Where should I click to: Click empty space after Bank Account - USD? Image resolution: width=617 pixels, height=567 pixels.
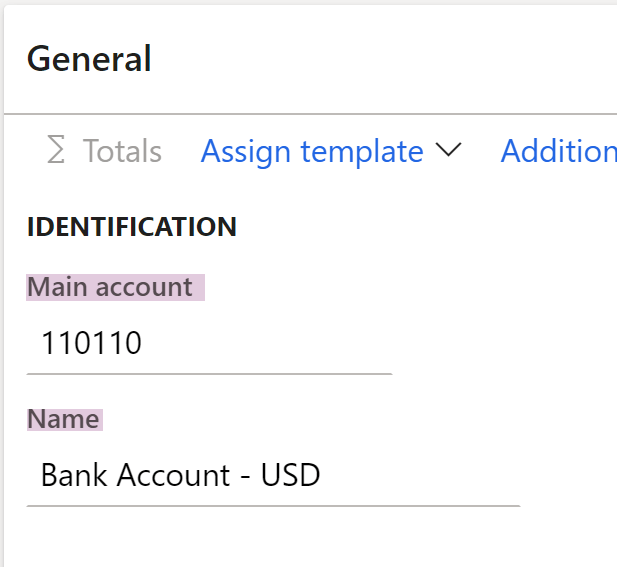(420, 475)
